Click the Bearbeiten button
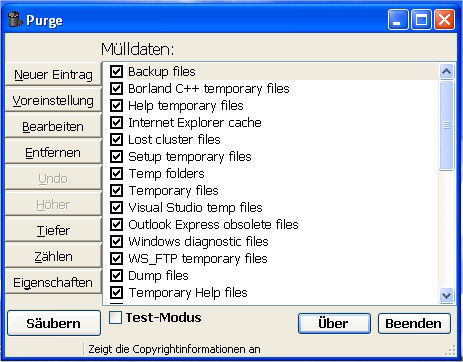463x362 pixels. 53,126
